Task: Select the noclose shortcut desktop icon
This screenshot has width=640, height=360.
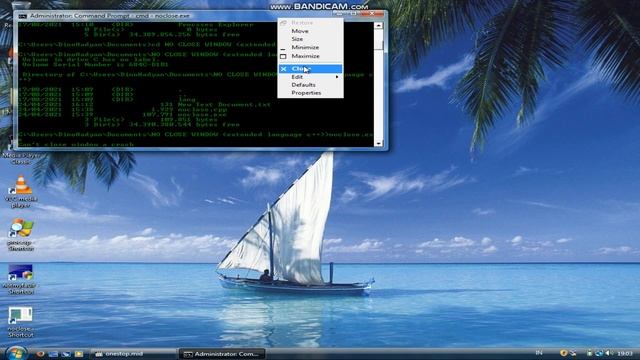Action: (20, 322)
